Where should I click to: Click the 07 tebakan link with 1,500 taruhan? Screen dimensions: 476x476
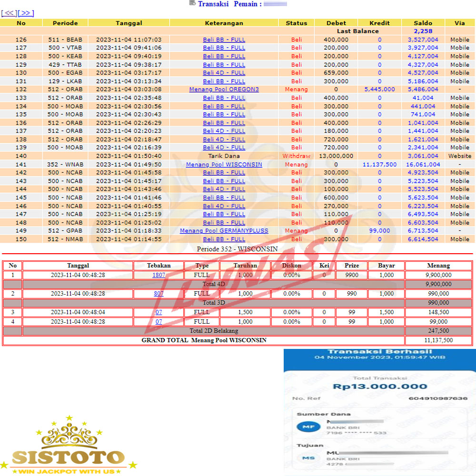click(x=159, y=312)
